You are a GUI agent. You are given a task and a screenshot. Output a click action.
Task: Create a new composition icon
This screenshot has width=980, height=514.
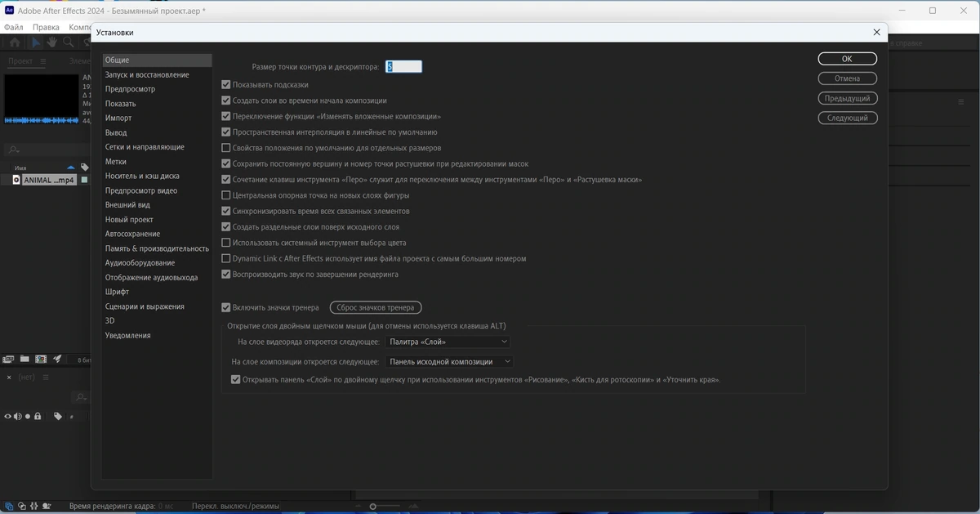pyautogui.click(x=40, y=359)
